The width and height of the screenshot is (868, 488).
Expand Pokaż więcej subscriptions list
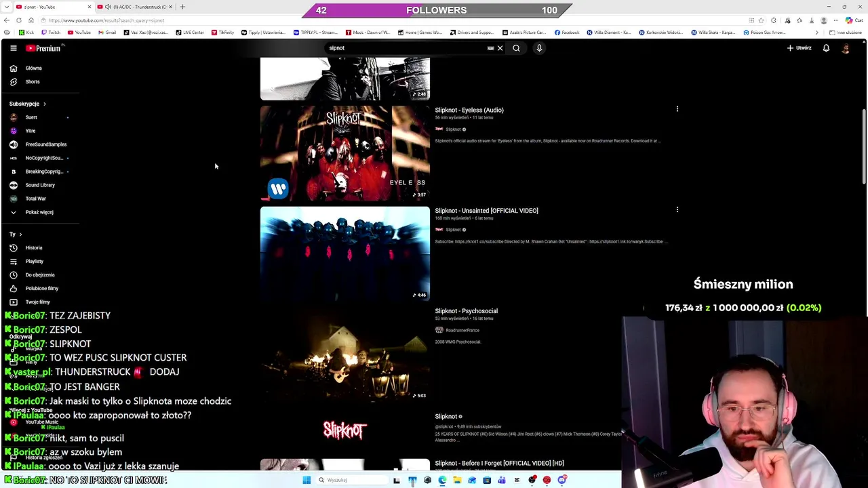[x=39, y=212]
